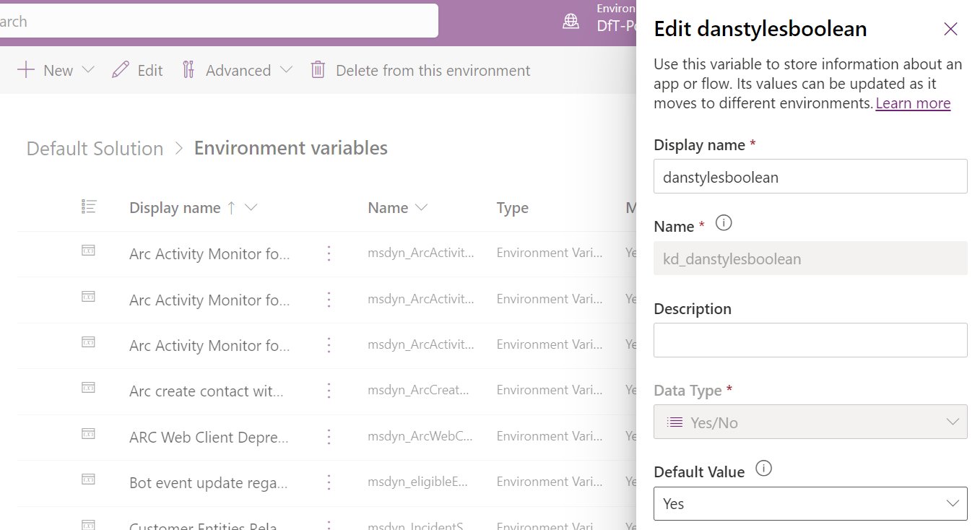
Task: Click the Yes/No Data Type field
Action: 810,421
